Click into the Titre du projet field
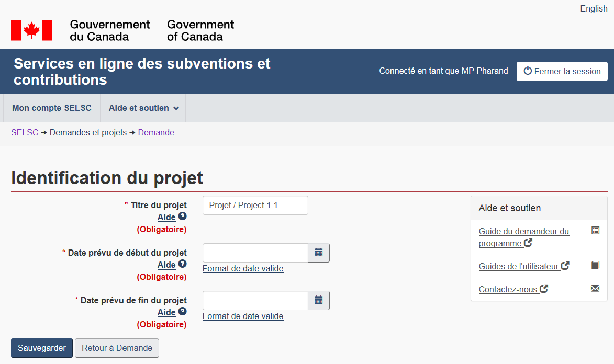 (x=255, y=206)
